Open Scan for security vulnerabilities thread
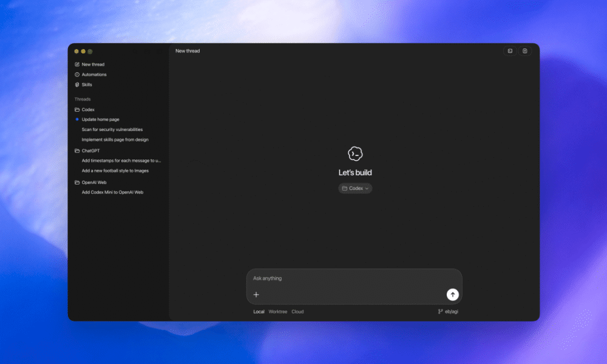 pyautogui.click(x=112, y=130)
